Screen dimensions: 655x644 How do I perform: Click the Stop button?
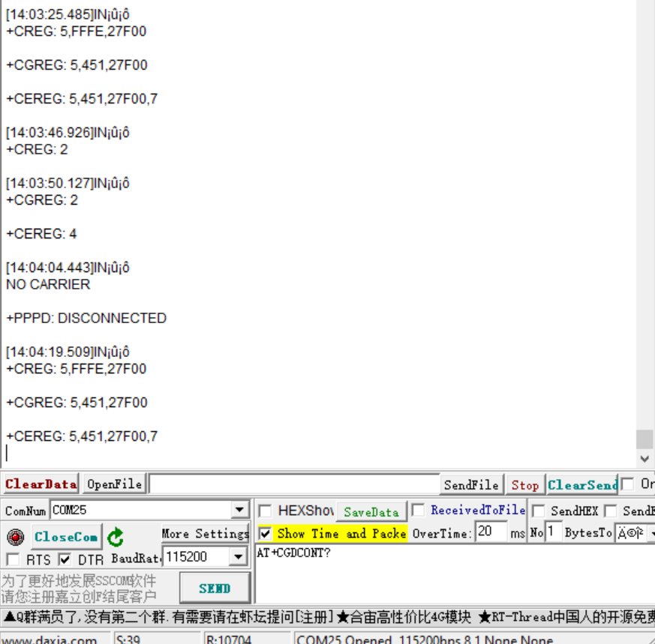(525, 485)
